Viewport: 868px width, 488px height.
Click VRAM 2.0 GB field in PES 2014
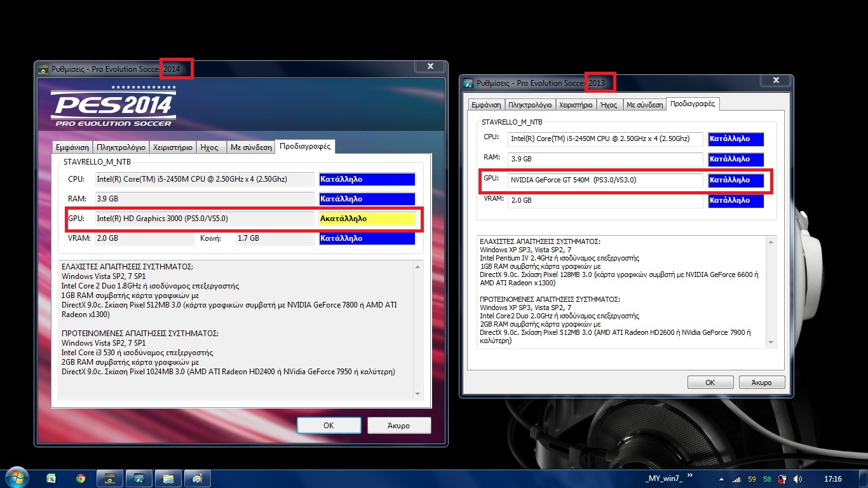[x=144, y=238]
